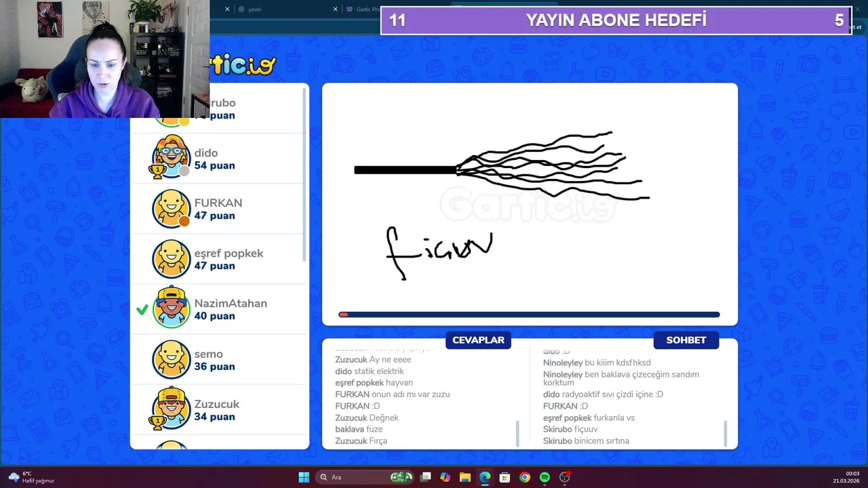
Task: Open Google Chrome from the taskbar
Action: click(525, 477)
